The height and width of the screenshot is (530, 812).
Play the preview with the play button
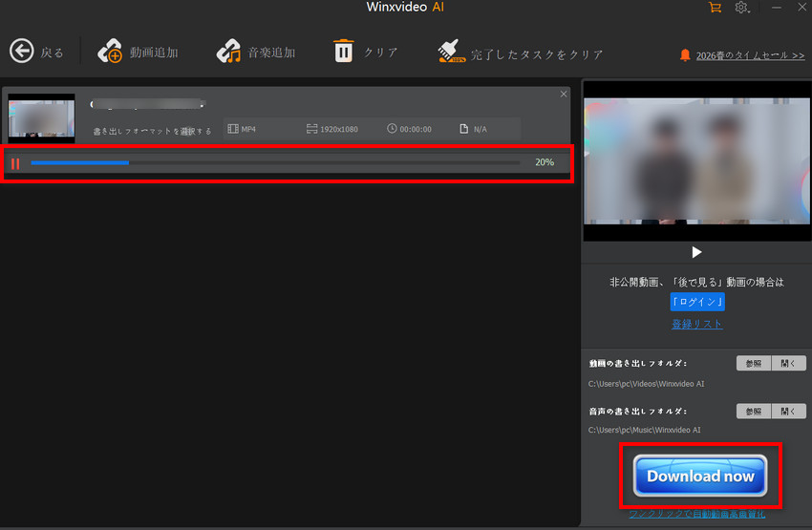[696, 252]
